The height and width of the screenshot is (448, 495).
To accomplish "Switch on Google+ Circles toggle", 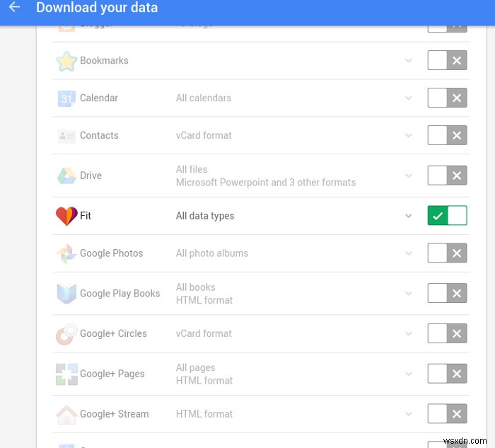I will [447, 333].
